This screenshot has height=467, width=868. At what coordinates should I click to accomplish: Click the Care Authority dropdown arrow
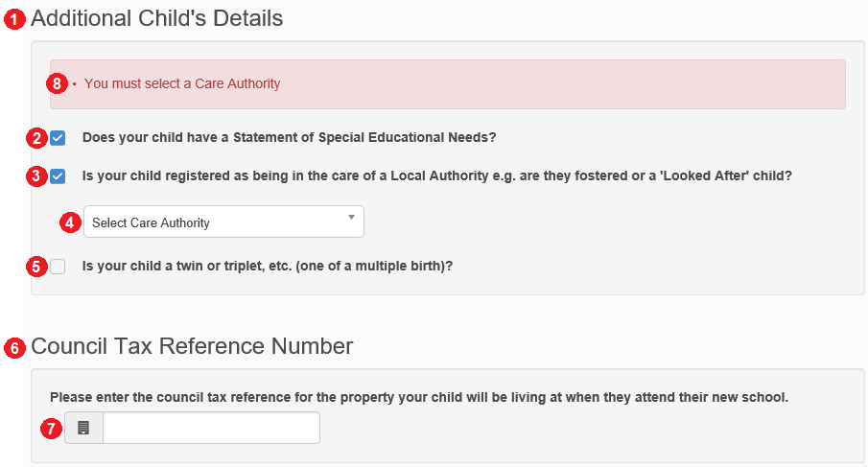click(x=351, y=218)
